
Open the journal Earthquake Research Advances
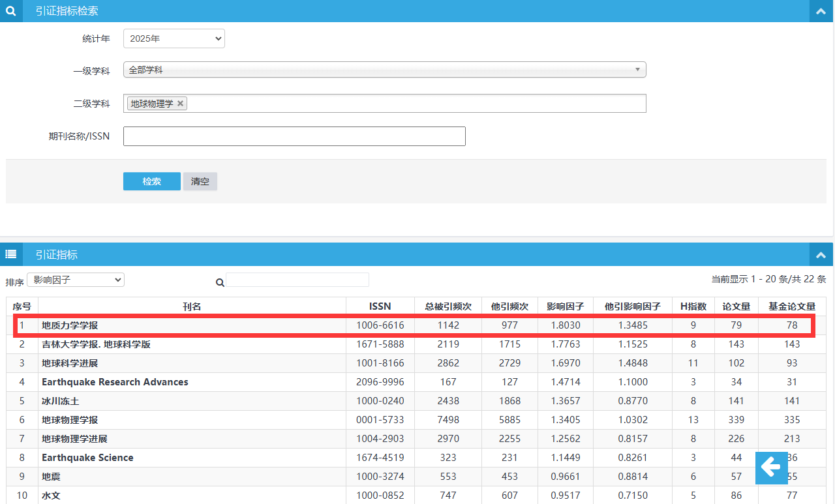point(115,381)
